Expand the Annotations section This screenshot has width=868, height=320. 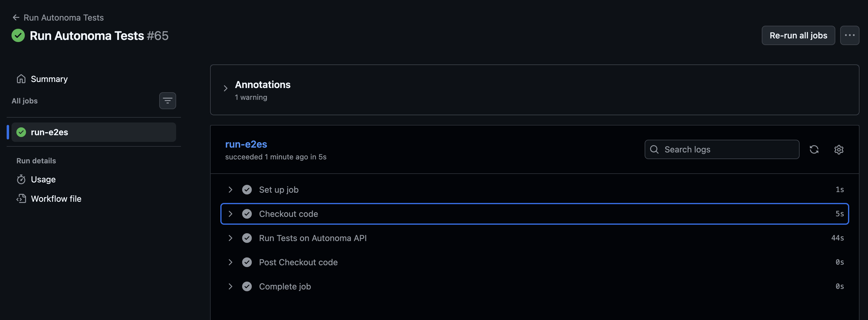point(226,89)
